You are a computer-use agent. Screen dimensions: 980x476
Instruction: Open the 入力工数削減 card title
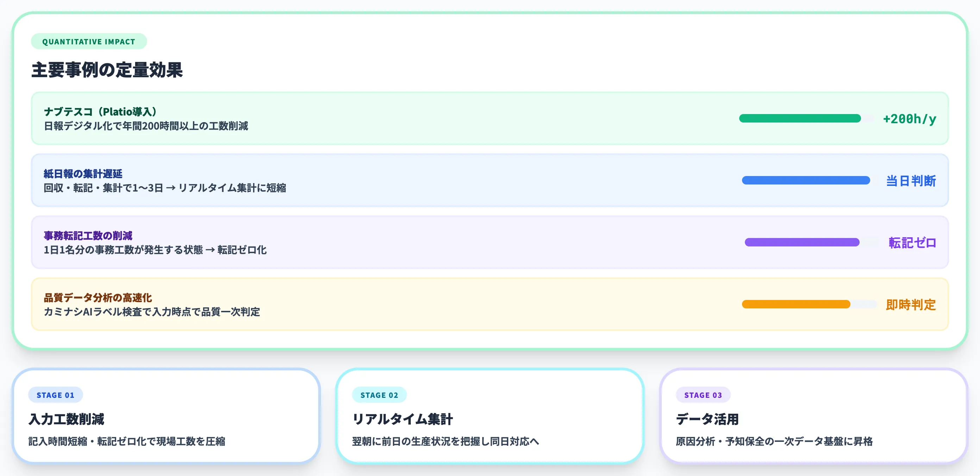(66, 419)
